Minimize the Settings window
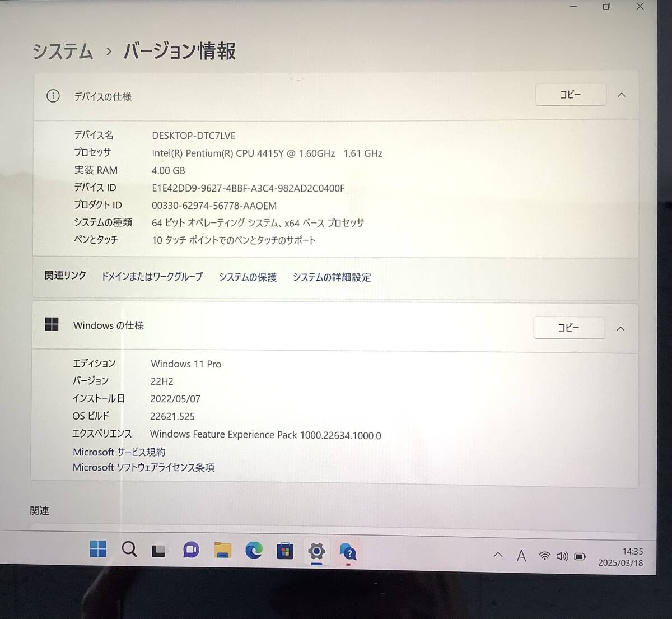The height and width of the screenshot is (619, 672). (x=573, y=7)
